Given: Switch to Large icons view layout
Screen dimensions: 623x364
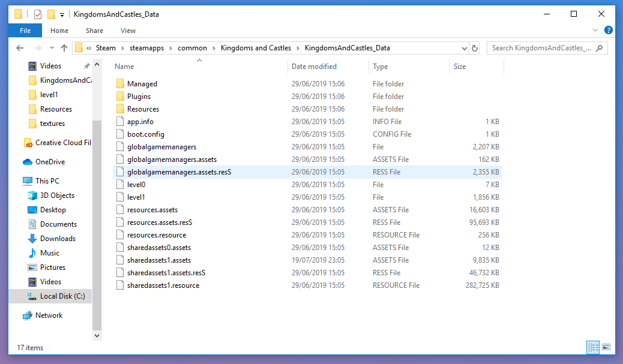Looking at the screenshot, I should click(606, 347).
